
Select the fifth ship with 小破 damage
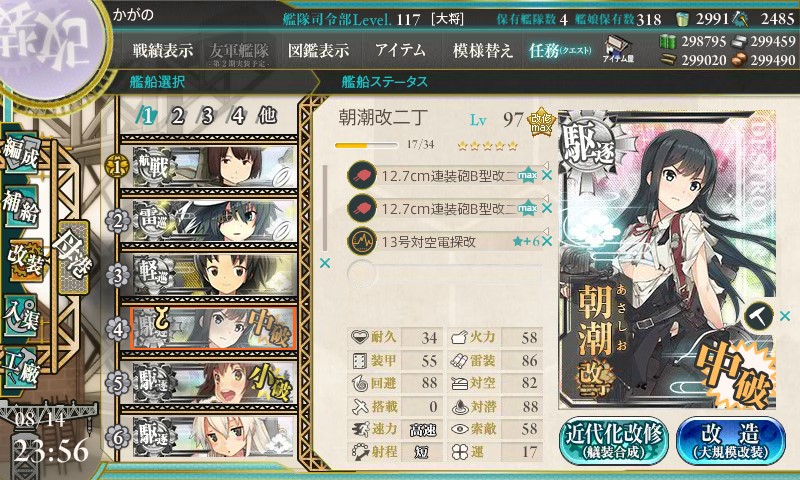click(209, 383)
